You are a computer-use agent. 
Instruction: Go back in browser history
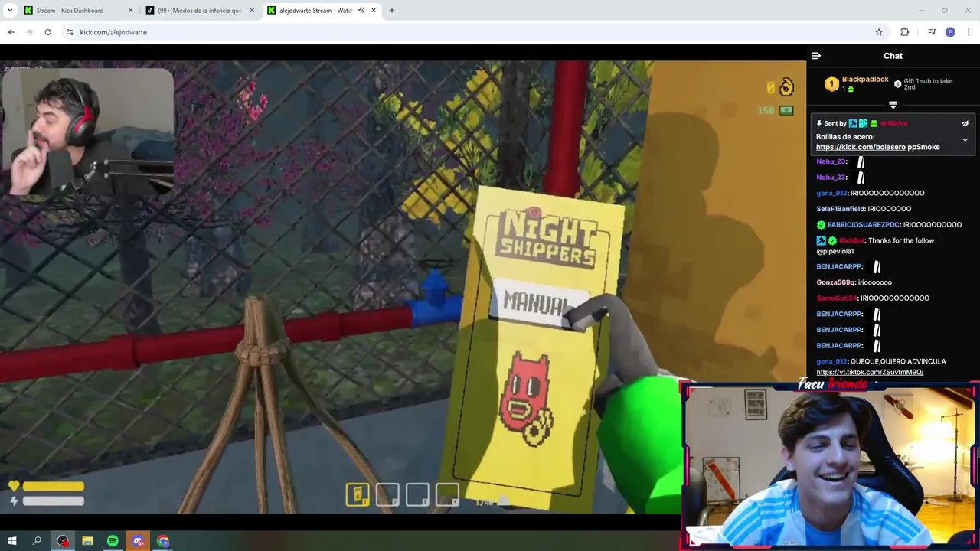pyautogui.click(x=11, y=32)
